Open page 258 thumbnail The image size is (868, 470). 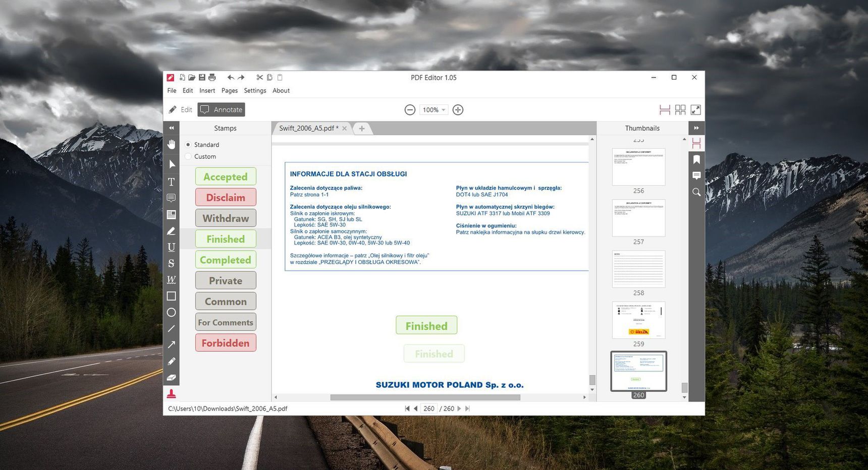click(638, 269)
